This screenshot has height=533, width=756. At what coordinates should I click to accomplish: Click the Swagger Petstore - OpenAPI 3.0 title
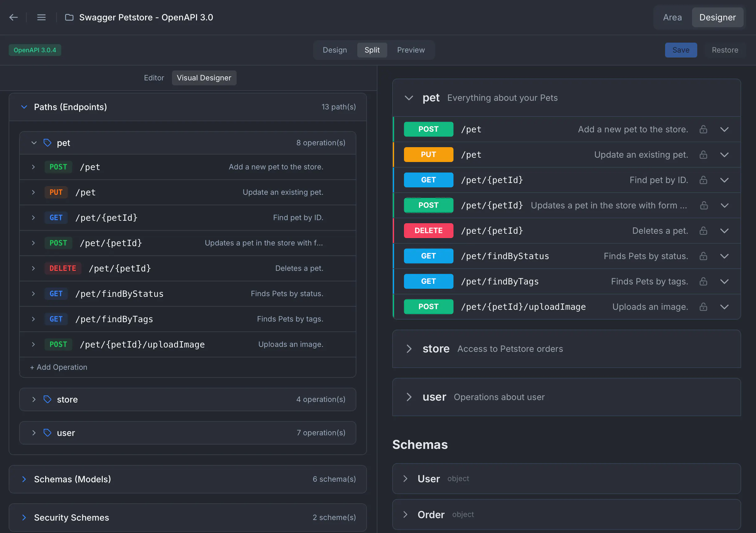coord(146,17)
